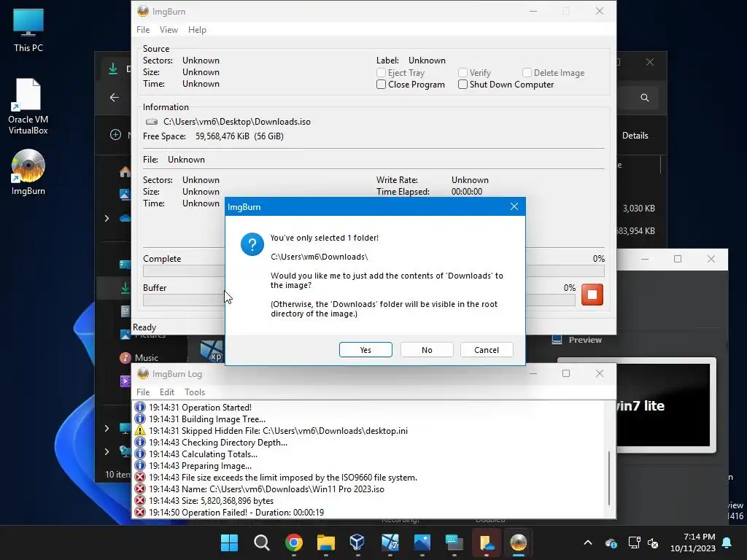Click the blue question mark icon
This screenshot has width=747, height=560.
(x=252, y=244)
